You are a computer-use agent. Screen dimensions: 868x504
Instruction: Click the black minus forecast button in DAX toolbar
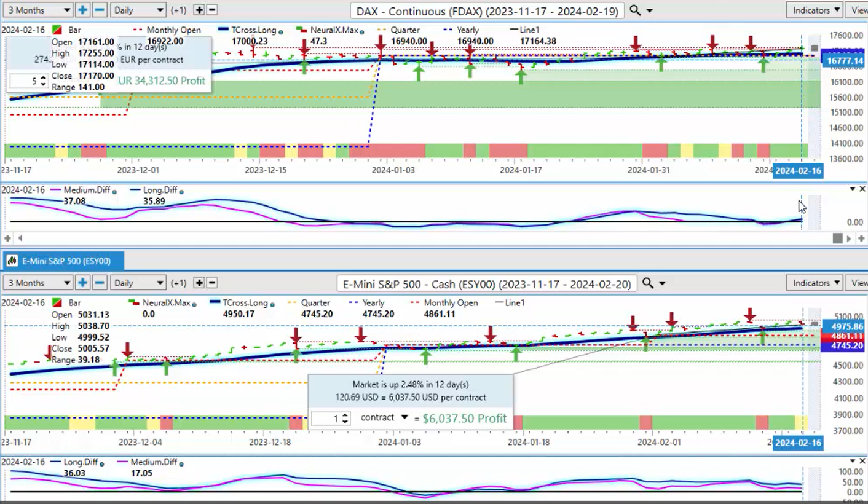[211, 10]
